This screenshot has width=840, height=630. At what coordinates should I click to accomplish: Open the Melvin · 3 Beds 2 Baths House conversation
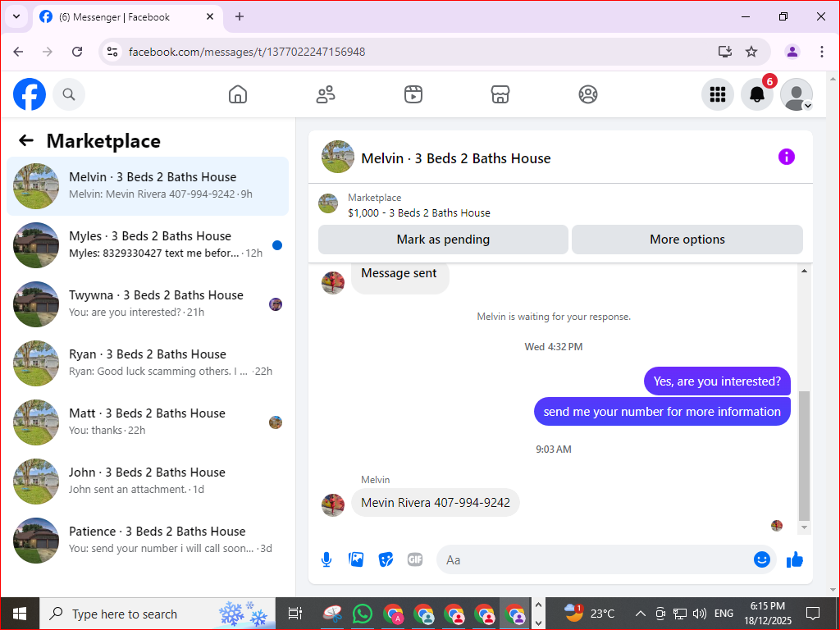point(148,186)
